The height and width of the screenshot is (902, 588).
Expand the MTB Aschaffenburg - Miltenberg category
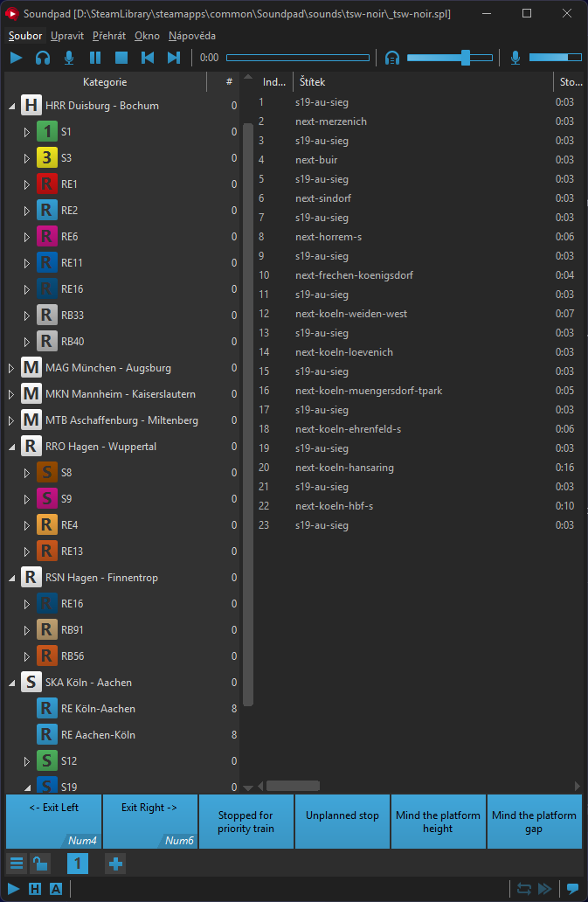click(10, 420)
